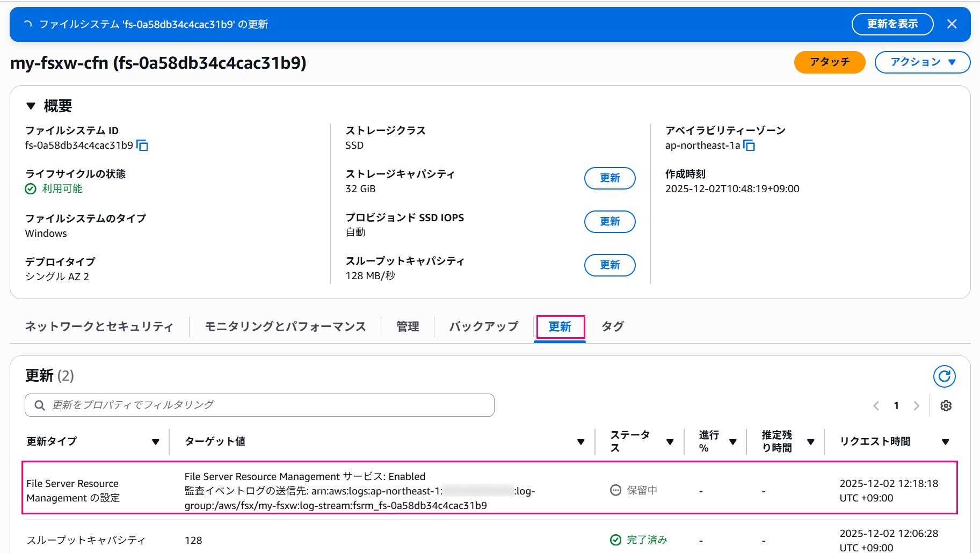
Task: Dismiss the update notification banner
Action: [x=952, y=24]
